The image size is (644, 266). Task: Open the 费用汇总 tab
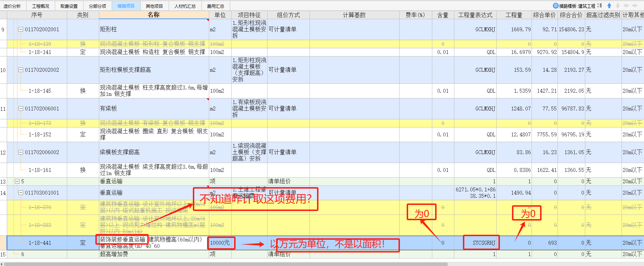(216, 6)
